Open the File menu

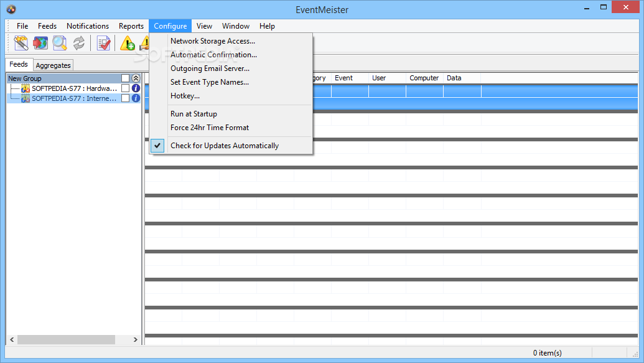(x=22, y=26)
